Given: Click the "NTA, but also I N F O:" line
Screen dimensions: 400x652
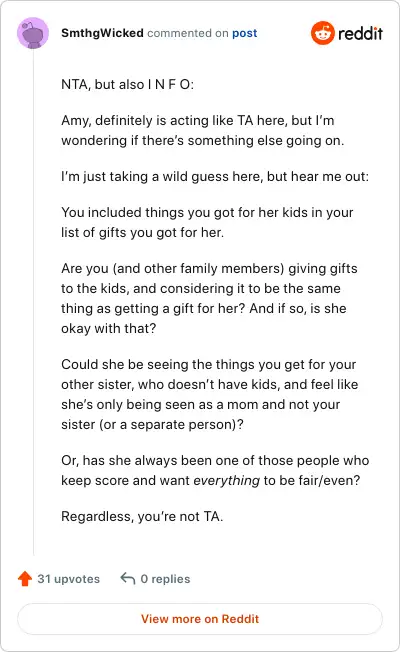Looking at the screenshot, I should pos(128,84).
